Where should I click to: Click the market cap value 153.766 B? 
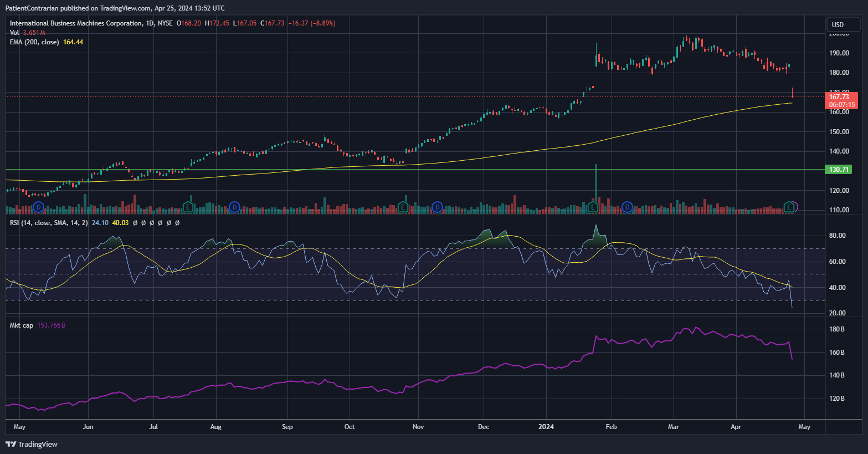51,325
